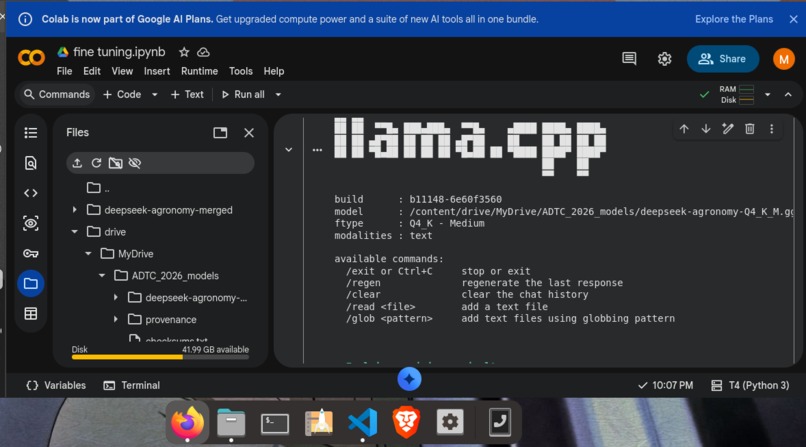This screenshot has width=806, height=447.
Task: Select the Files folder sidebar icon
Action: click(x=31, y=284)
